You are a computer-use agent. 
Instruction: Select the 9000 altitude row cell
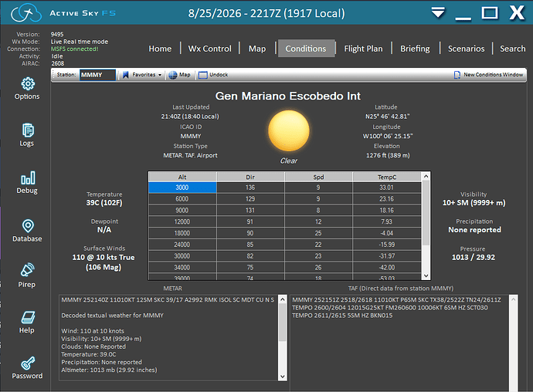click(182, 210)
